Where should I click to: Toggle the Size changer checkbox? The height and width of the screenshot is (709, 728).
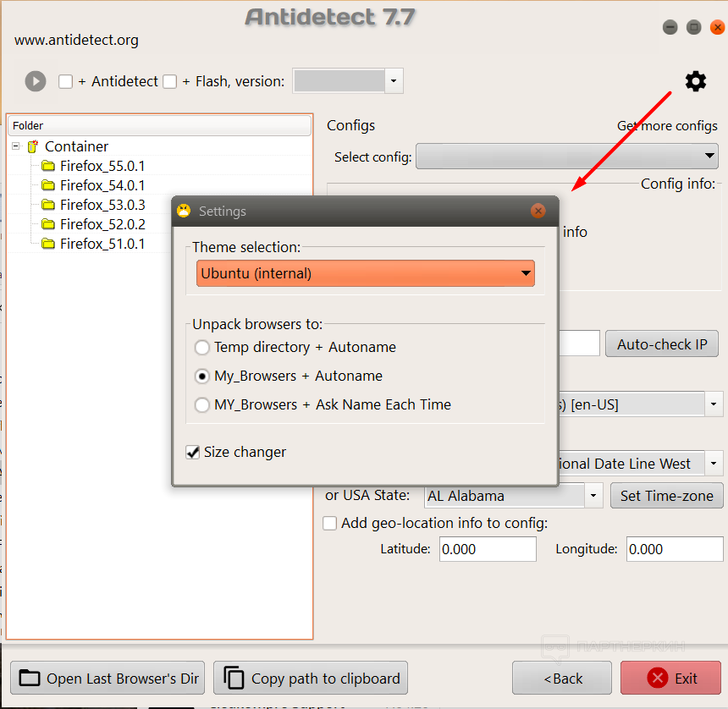pos(192,452)
